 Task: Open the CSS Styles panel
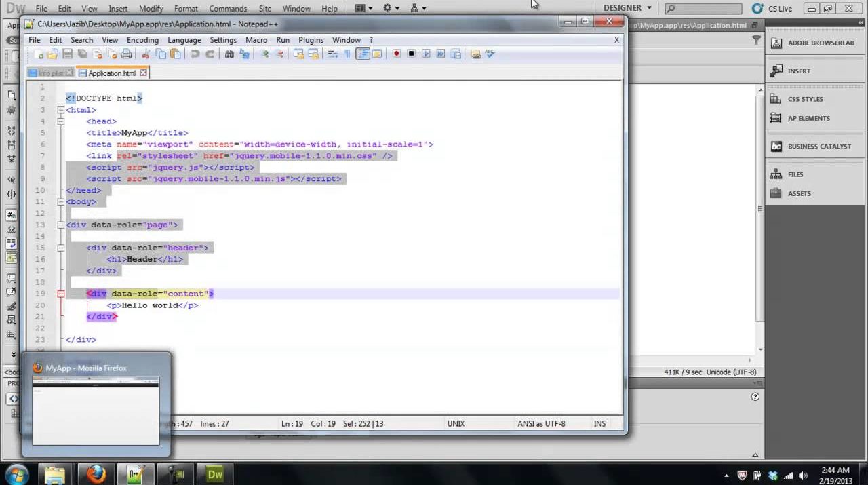pos(805,99)
